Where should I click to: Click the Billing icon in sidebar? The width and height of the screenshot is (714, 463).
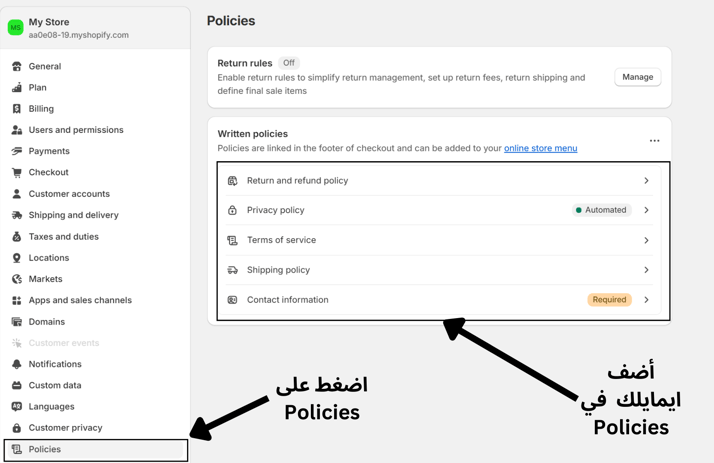click(17, 109)
